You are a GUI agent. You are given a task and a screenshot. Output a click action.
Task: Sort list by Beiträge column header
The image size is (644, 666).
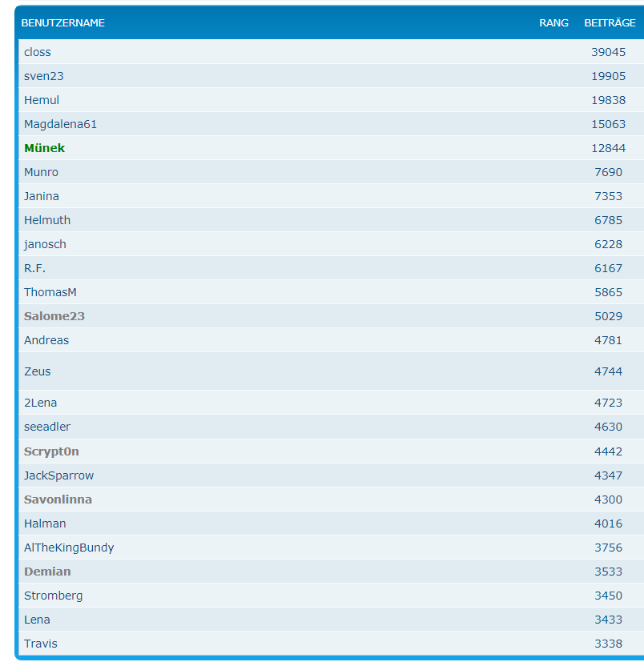pos(610,23)
